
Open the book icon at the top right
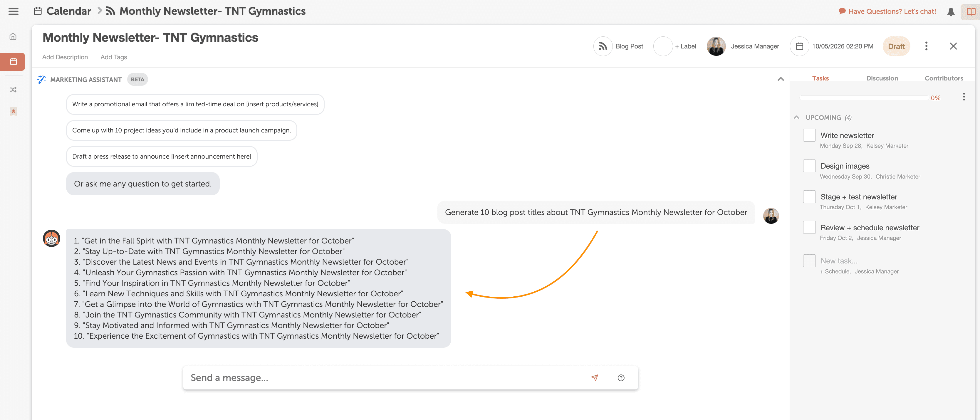[971, 12]
